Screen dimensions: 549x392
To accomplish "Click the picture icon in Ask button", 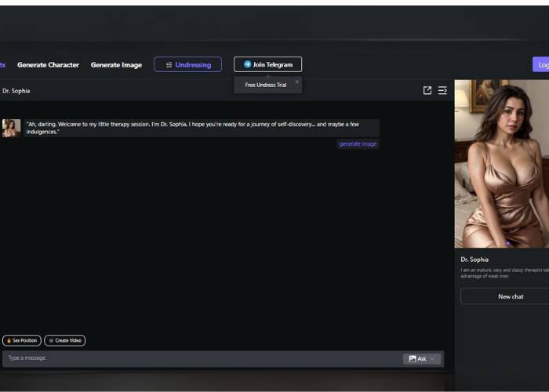I will 413,358.
